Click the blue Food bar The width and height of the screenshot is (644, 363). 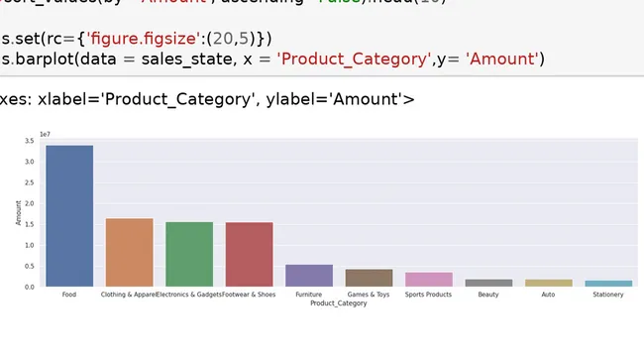click(x=69, y=216)
